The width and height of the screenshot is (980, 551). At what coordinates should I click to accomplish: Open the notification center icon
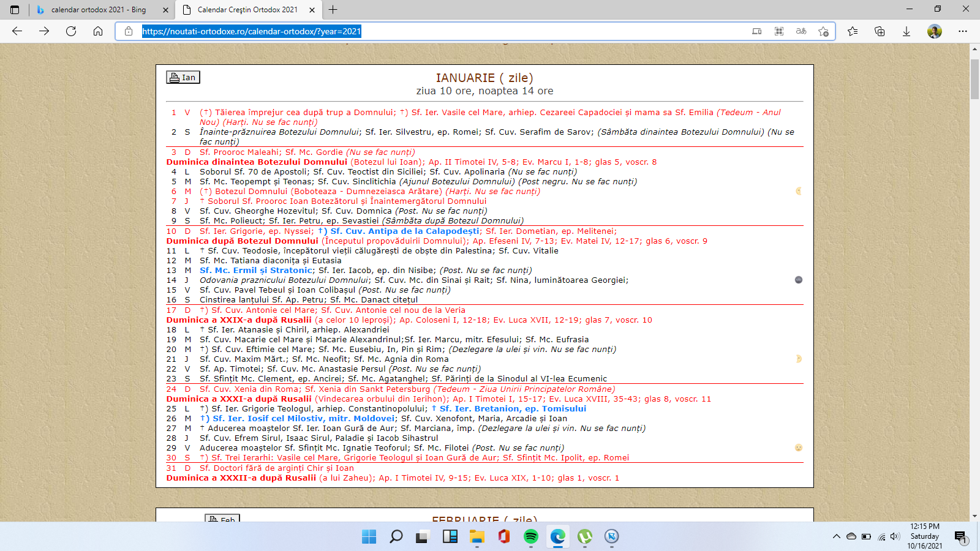point(961,537)
